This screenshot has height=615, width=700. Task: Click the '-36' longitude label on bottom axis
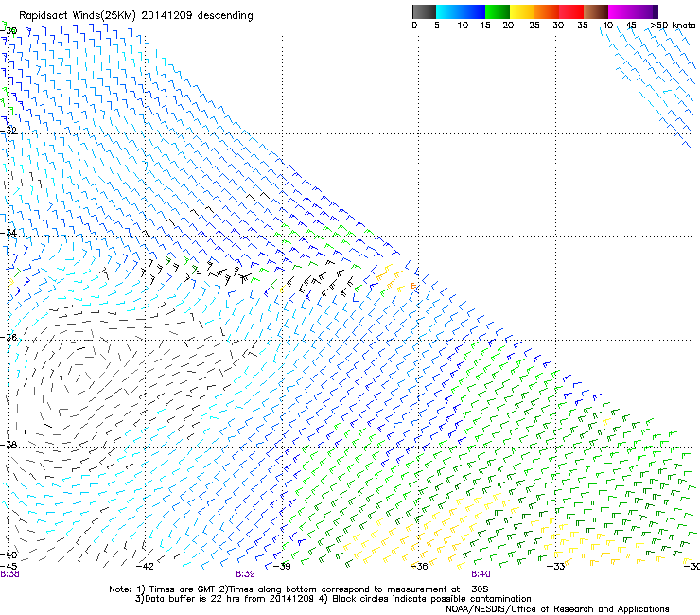(419, 567)
